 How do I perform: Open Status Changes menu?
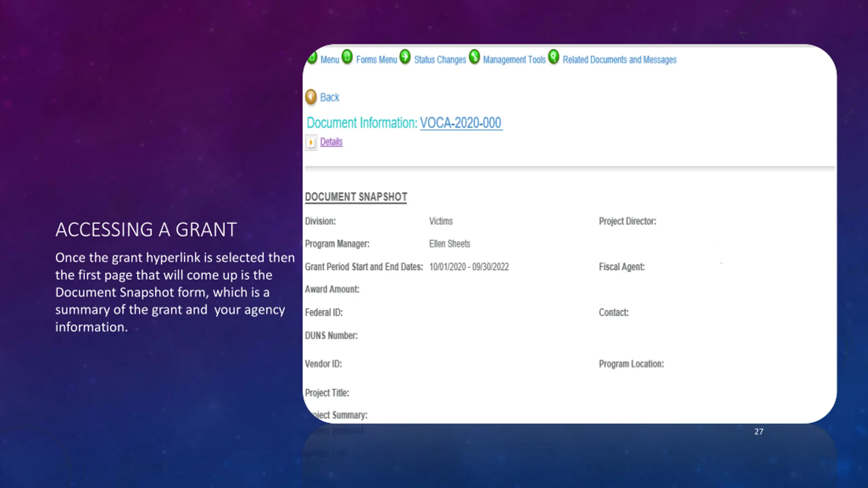click(x=440, y=60)
